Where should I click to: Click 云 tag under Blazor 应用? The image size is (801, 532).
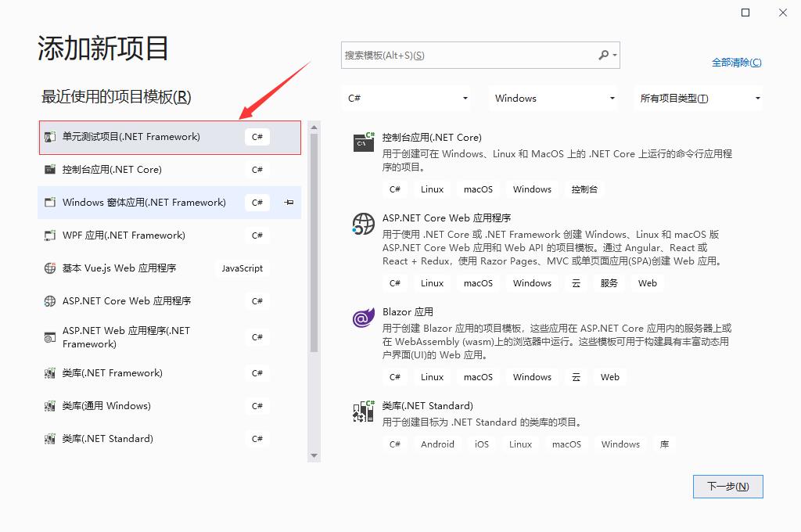click(576, 377)
